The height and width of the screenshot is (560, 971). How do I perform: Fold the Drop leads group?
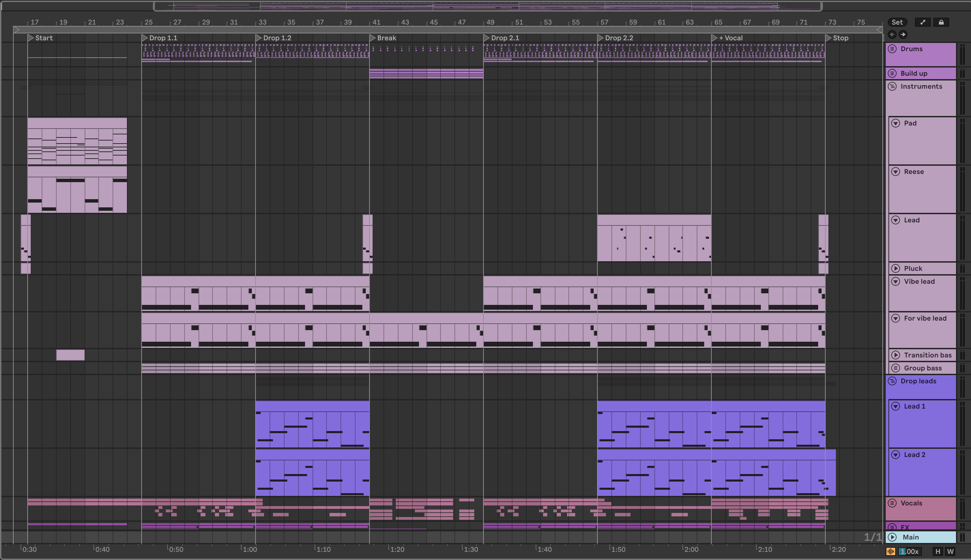(x=892, y=381)
